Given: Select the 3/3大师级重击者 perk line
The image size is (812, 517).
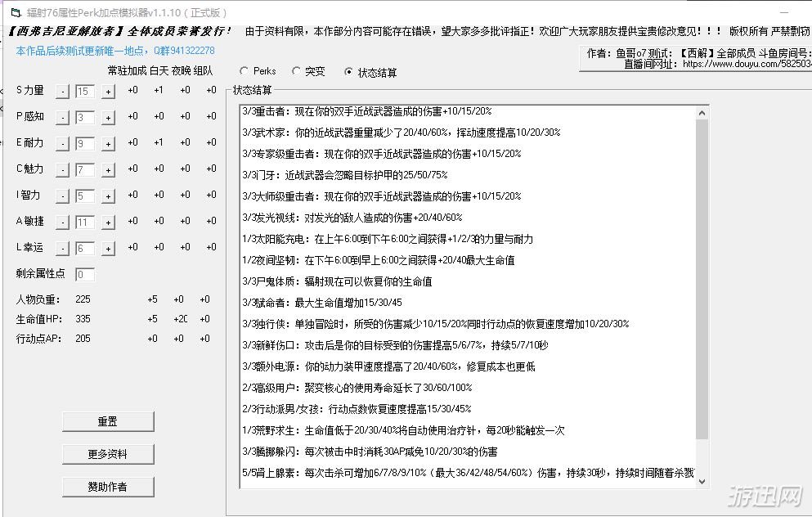Looking at the screenshot, I should coord(381,196).
